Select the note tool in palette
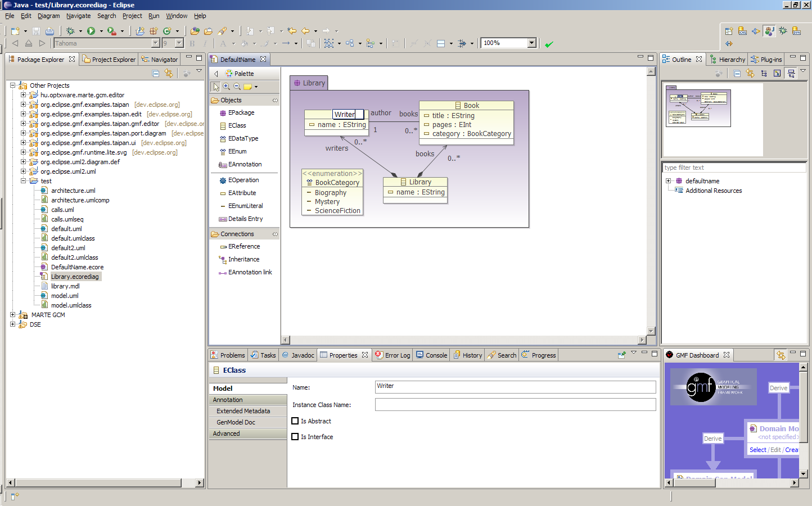Image resolution: width=812 pixels, height=506 pixels. (x=247, y=87)
